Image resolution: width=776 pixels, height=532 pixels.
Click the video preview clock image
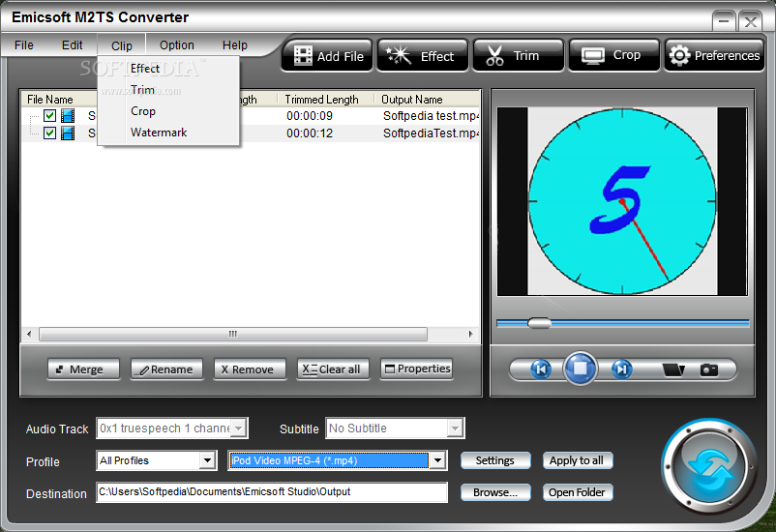point(622,201)
